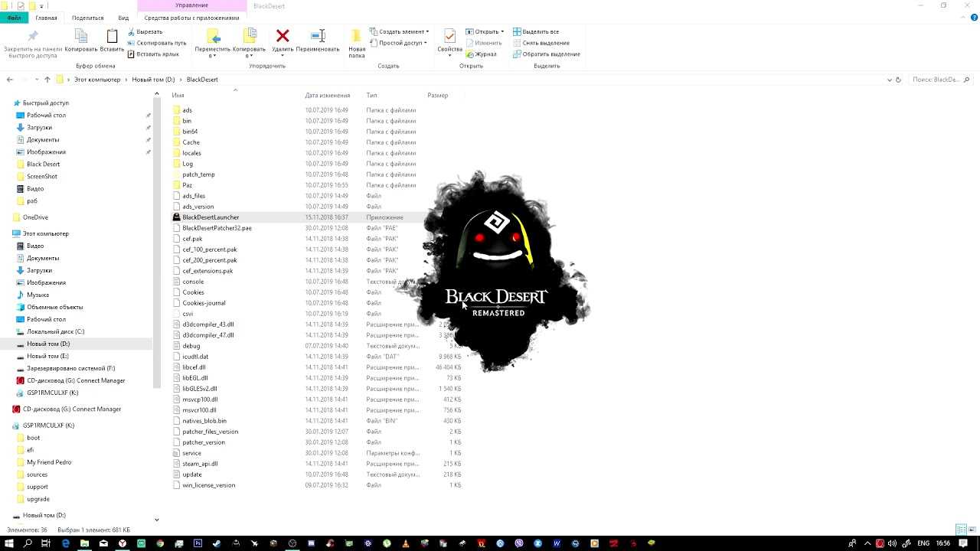Click the Переименовать rename icon
Image resolution: width=980 pixels, height=551 pixels.
(318, 36)
